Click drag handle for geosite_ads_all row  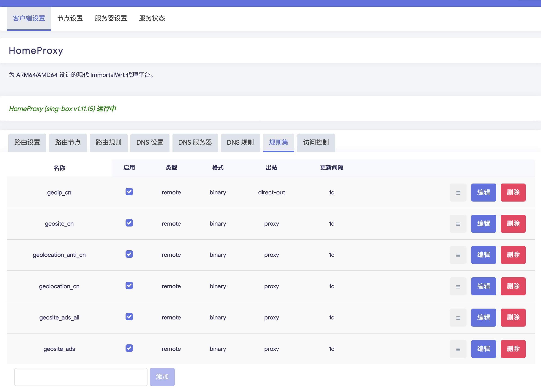tap(458, 318)
